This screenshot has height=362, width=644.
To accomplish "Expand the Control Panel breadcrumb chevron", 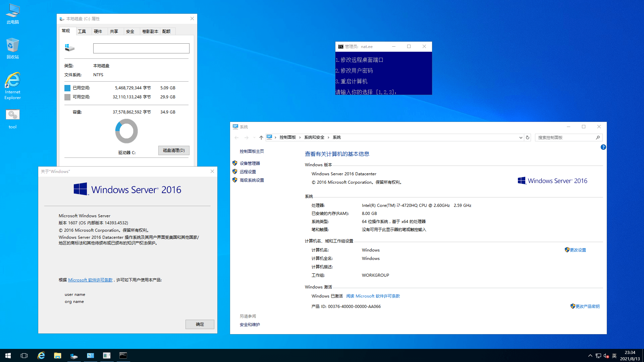I will (x=300, y=137).
